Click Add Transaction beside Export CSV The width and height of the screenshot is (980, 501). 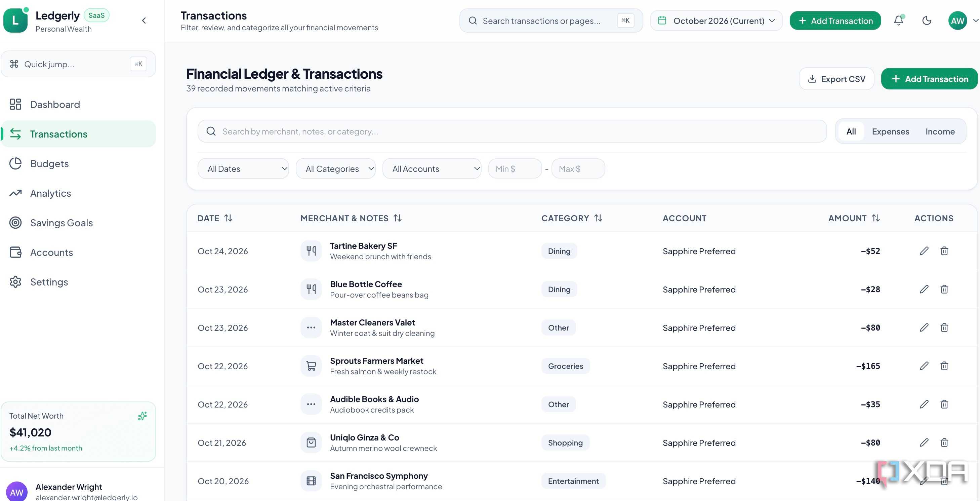click(x=929, y=79)
